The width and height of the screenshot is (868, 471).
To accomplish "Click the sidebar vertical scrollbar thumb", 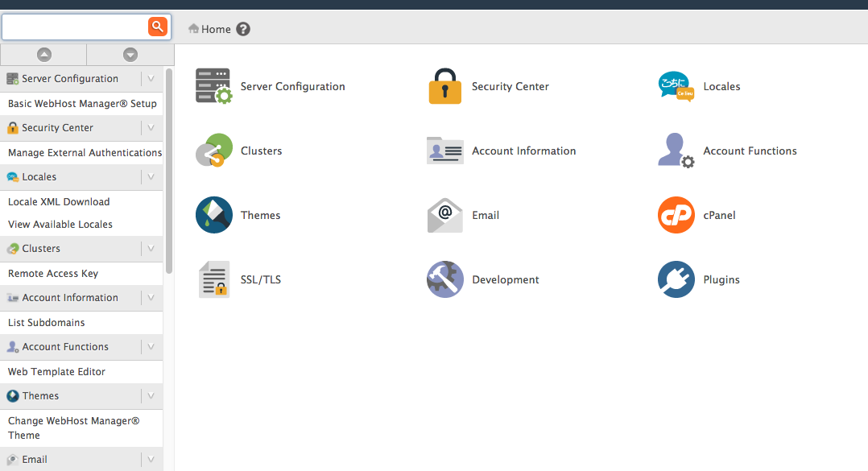I will (169, 171).
